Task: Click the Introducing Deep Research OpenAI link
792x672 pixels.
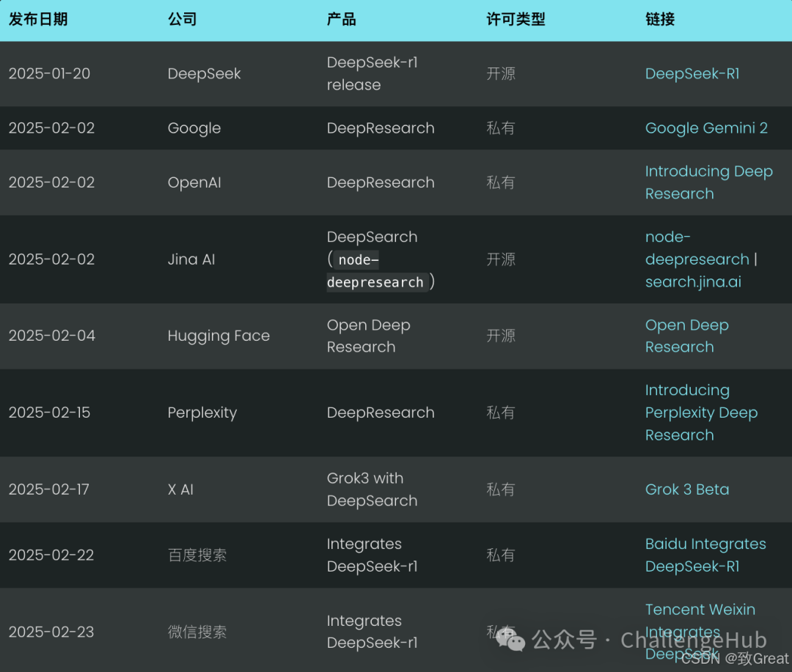Action: pyautogui.click(x=708, y=182)
